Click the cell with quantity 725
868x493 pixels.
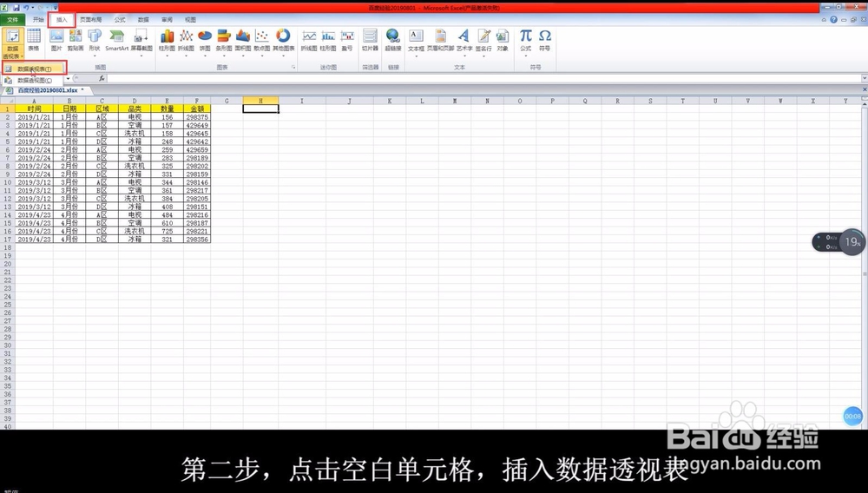pos(168,231)
